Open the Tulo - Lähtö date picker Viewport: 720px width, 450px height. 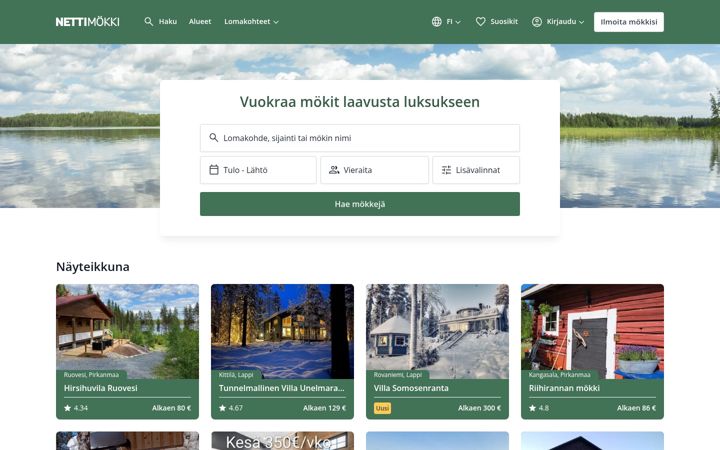[x=258, y=170]
